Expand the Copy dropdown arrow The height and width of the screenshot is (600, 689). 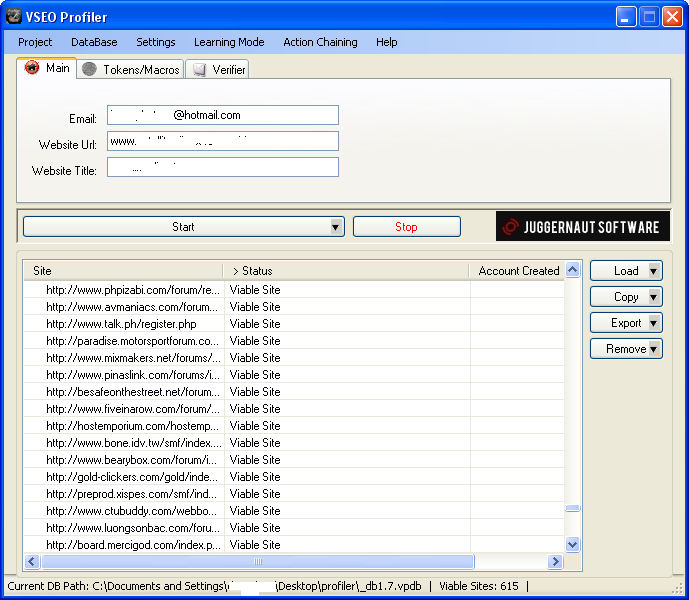click(x=653, y=298)
